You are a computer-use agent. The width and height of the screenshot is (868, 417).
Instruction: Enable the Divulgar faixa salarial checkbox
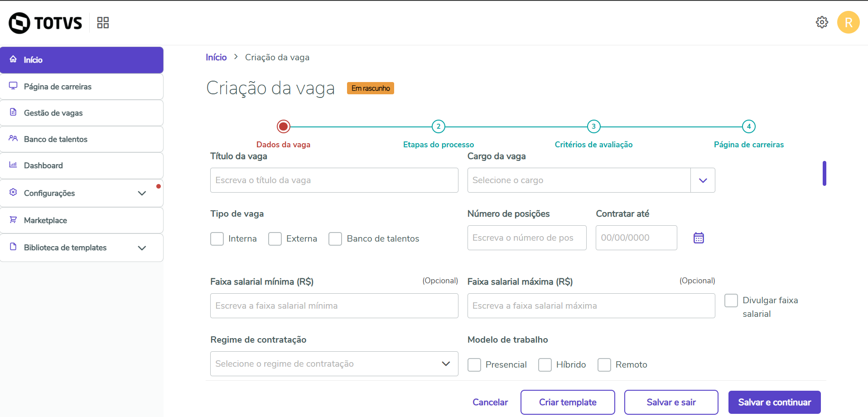click(731, 301)
